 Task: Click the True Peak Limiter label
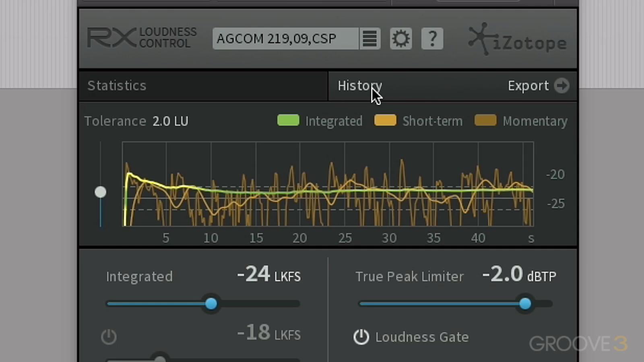click(409, 276)
